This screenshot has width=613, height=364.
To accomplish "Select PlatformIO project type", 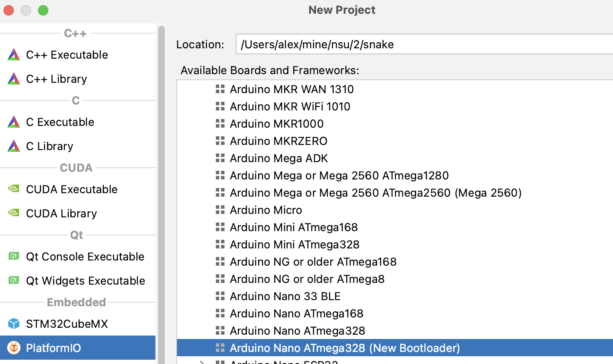I will 78,348.
